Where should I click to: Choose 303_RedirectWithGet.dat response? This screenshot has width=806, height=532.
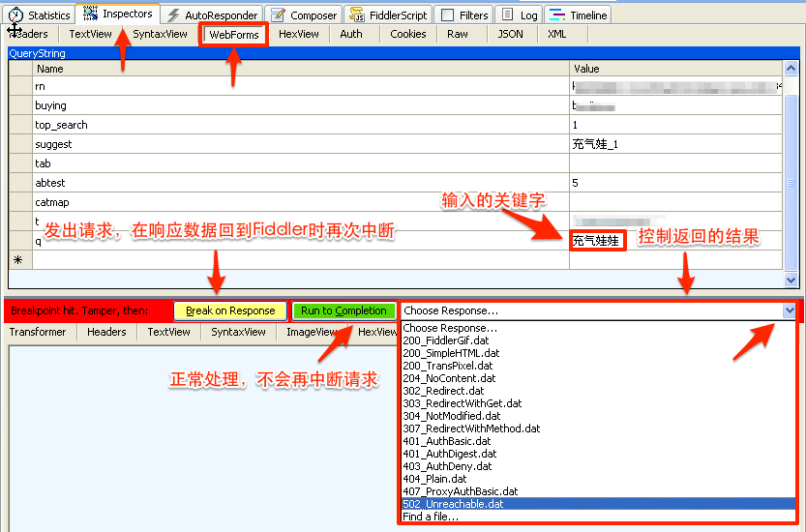(x=598, y=403)
